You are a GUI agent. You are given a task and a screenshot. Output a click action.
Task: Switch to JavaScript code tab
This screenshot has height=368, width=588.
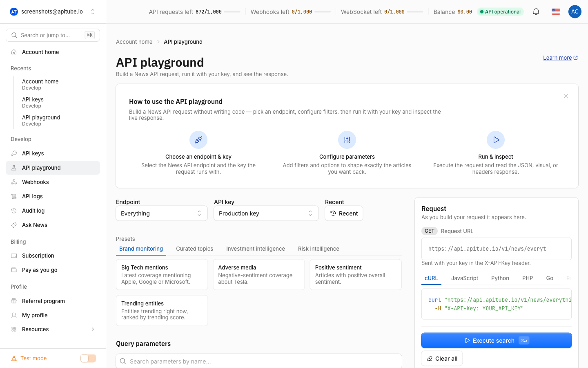(465, 278)
